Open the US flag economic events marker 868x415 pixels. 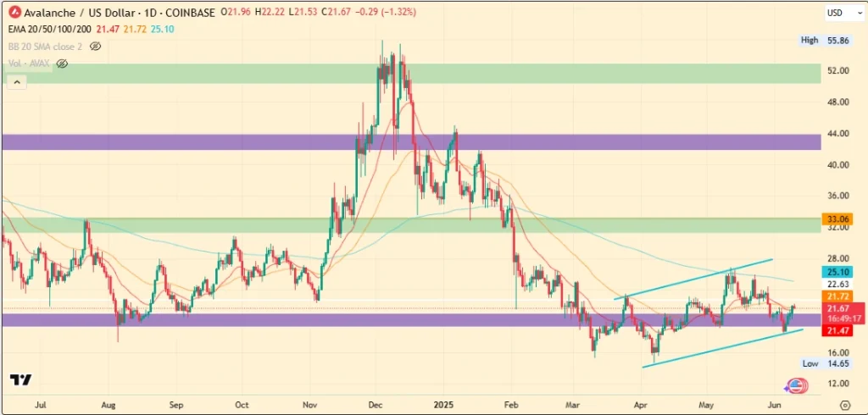(x=796, y=385)
